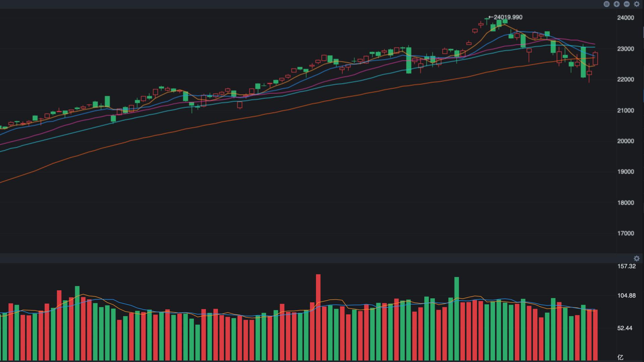The width and height of the screenshot is (644, 362).
Task: Open the volume panel settings gear
Action: pos(637,258)
